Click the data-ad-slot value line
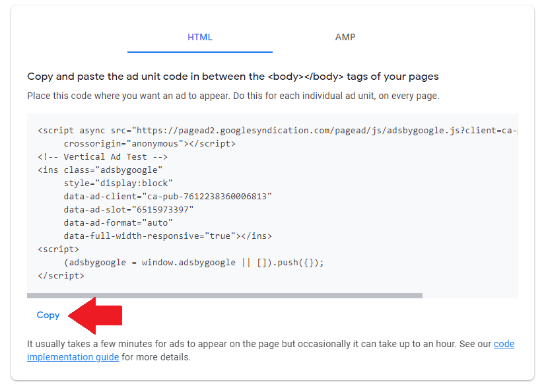 129,209
